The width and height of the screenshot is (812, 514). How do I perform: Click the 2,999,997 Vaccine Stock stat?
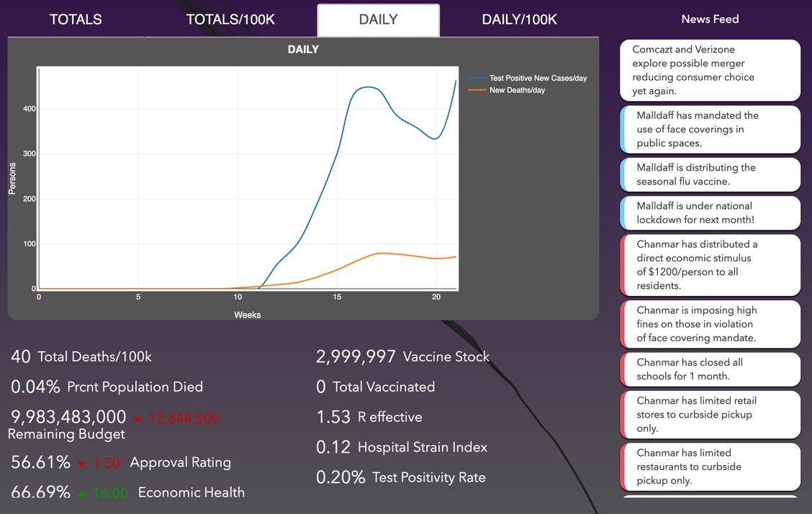tap(403, 356)
